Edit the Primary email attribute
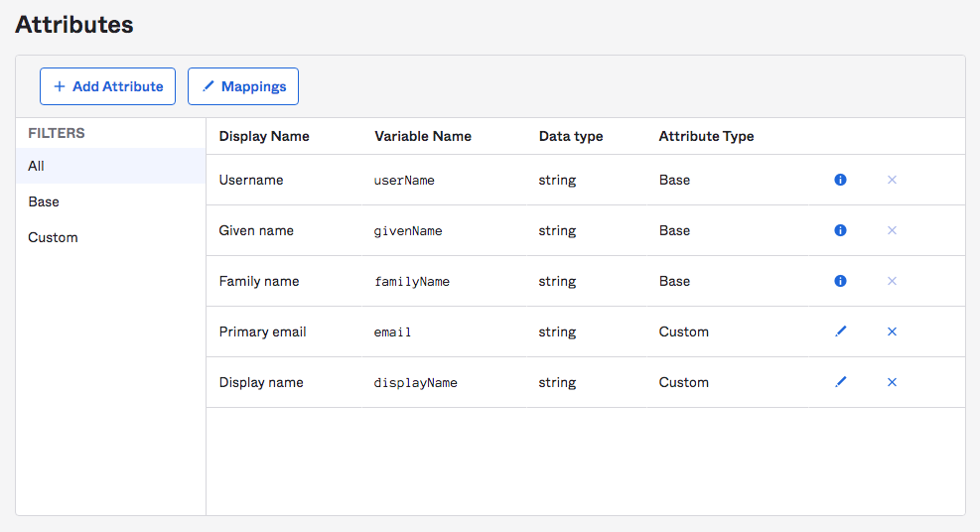This screenshot has height=532, width=980. coord(841,332)
